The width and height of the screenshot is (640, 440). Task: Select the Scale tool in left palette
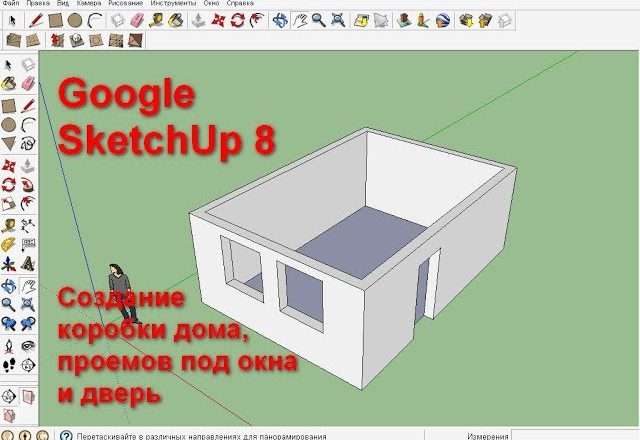[x=9, y=204]
